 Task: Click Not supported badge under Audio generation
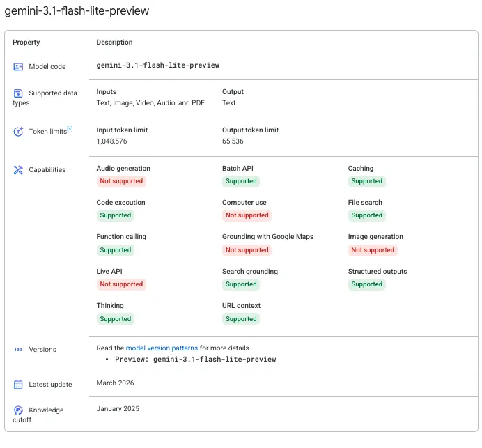click(121, 181)
